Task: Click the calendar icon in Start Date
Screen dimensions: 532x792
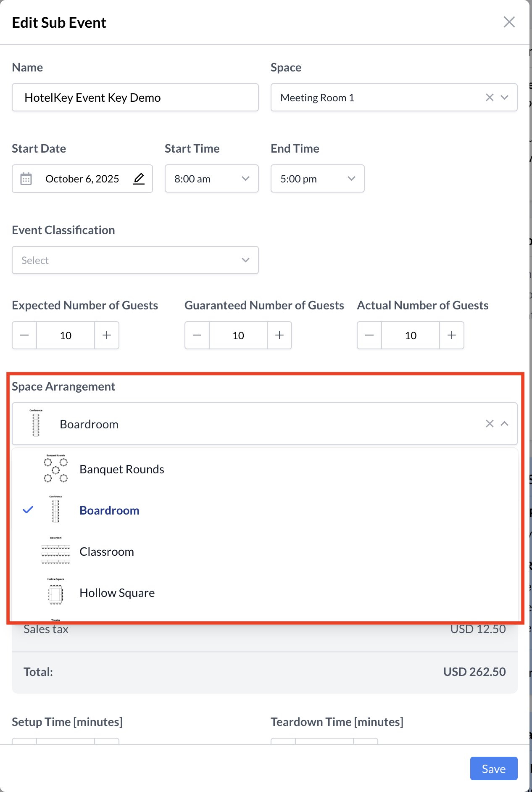Action: [26, 179]
